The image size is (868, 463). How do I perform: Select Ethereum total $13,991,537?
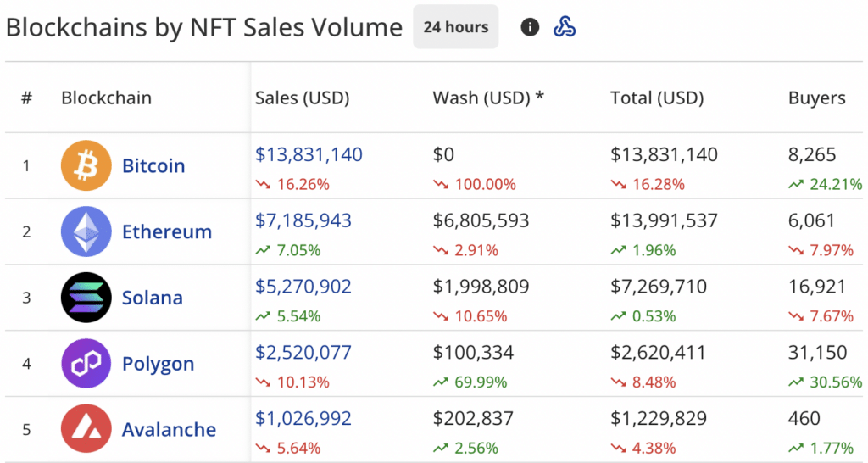coord(665,220)
